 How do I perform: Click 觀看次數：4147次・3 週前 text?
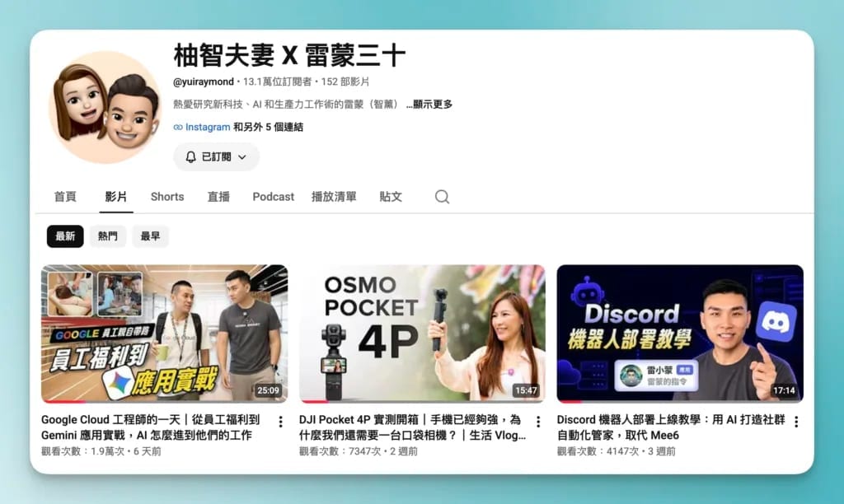[x=617, y=451]
